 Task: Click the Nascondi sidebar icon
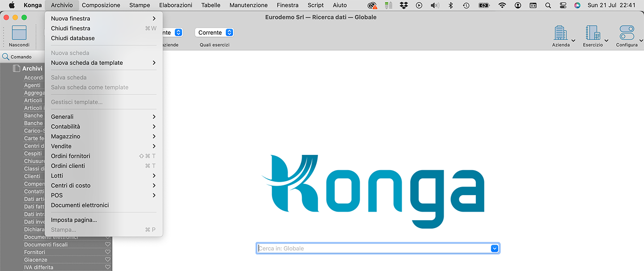pos(19,33)
